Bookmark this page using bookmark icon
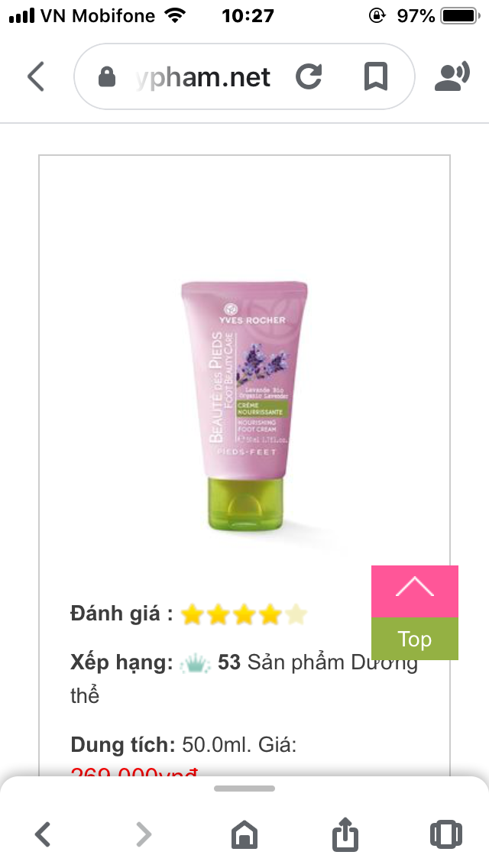 (375, 76)
